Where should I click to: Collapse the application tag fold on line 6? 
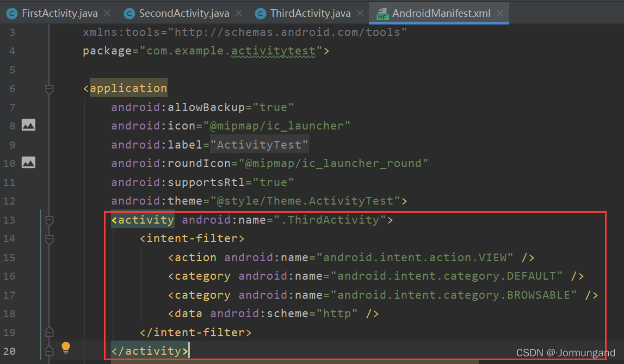(x=50, y=89)
